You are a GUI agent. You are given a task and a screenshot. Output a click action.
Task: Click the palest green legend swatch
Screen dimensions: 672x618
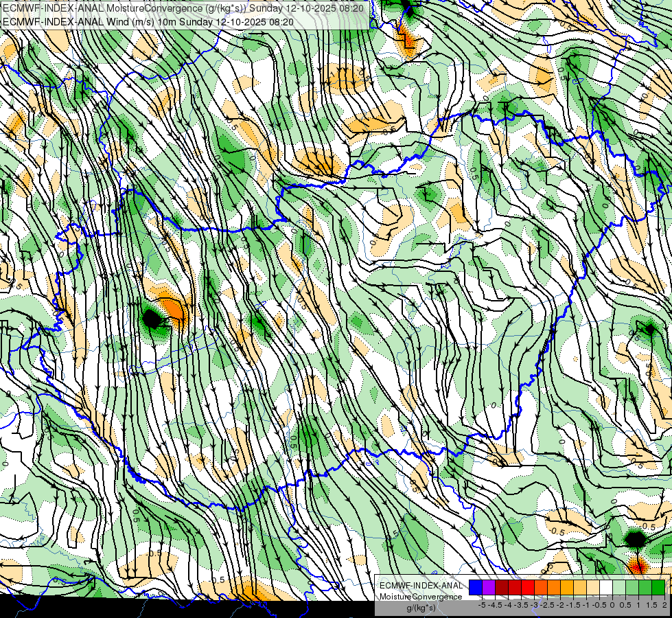[619, 588]
